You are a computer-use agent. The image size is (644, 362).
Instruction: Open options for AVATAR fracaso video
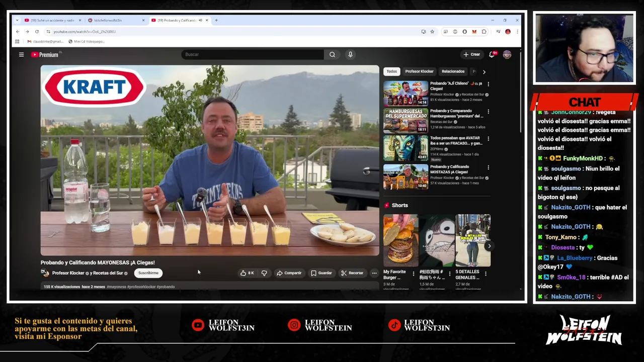[x=488, y=139]
